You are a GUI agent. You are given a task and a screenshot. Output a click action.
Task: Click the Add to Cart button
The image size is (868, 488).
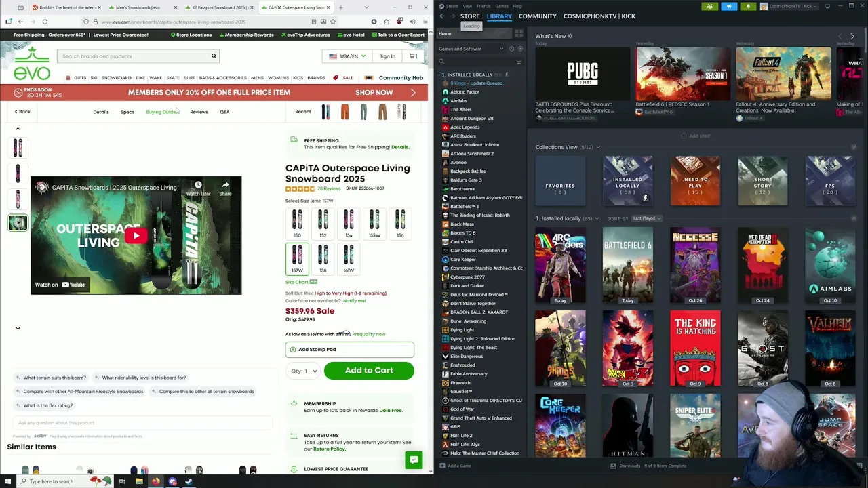click(x=369, y=371)
